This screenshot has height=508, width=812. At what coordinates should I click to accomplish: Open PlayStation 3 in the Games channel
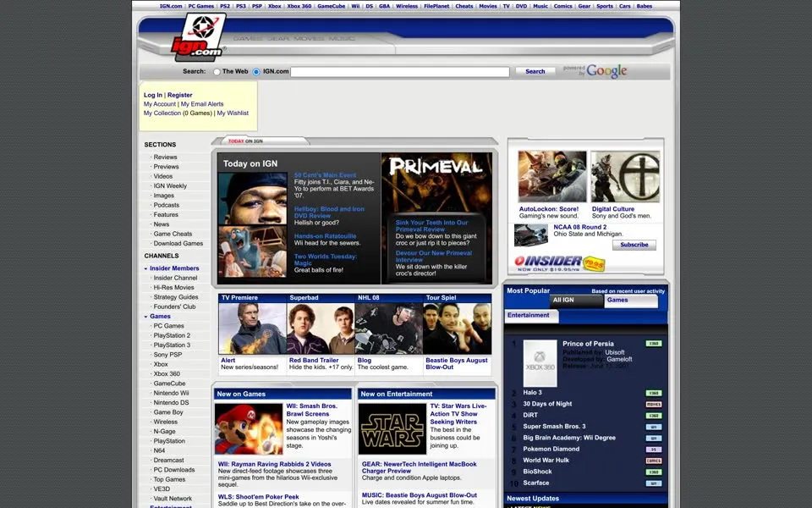pyautogui.click(x=172, y=345)
